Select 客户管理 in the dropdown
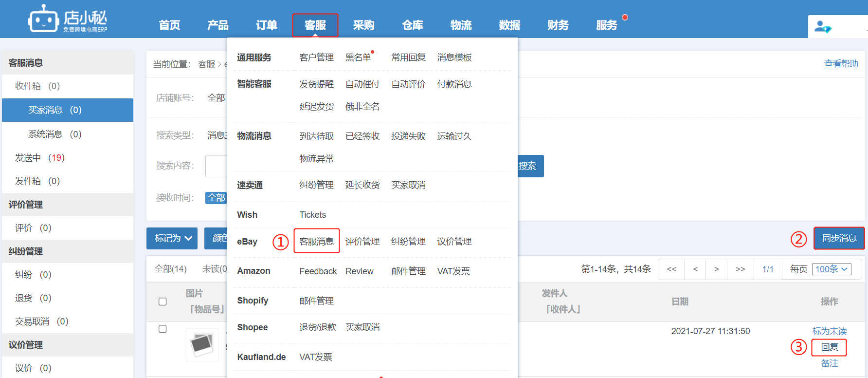This screenshot has height=378, width=868. [316, 57]
